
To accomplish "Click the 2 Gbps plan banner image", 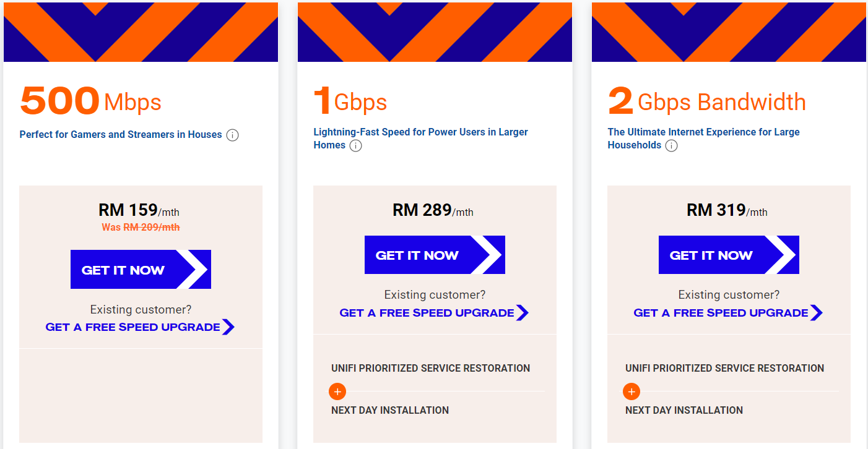I will point(729,32).
